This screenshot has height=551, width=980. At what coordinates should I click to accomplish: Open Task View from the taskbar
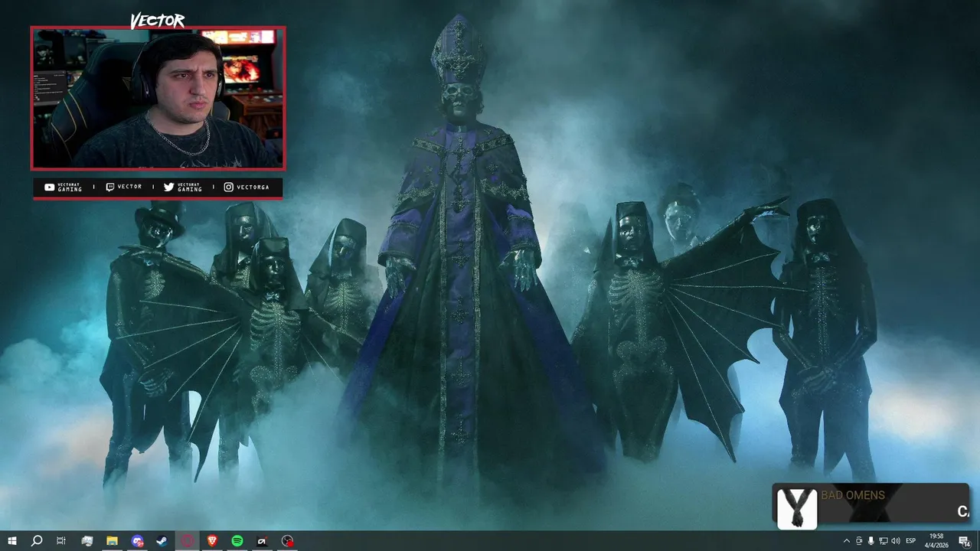[x=61, y=541]
